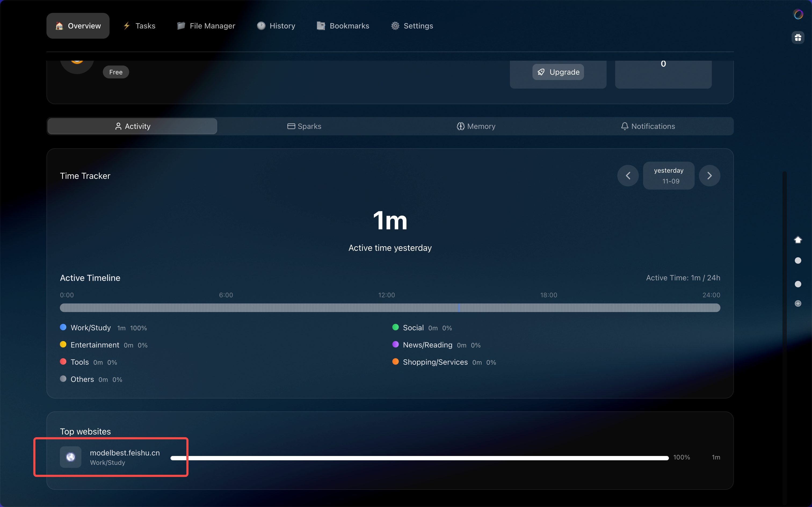The width and height of the screenshot is (812, 507).
Task: Open the yesterday 11-09 date selector
Action: coord(669,176)
